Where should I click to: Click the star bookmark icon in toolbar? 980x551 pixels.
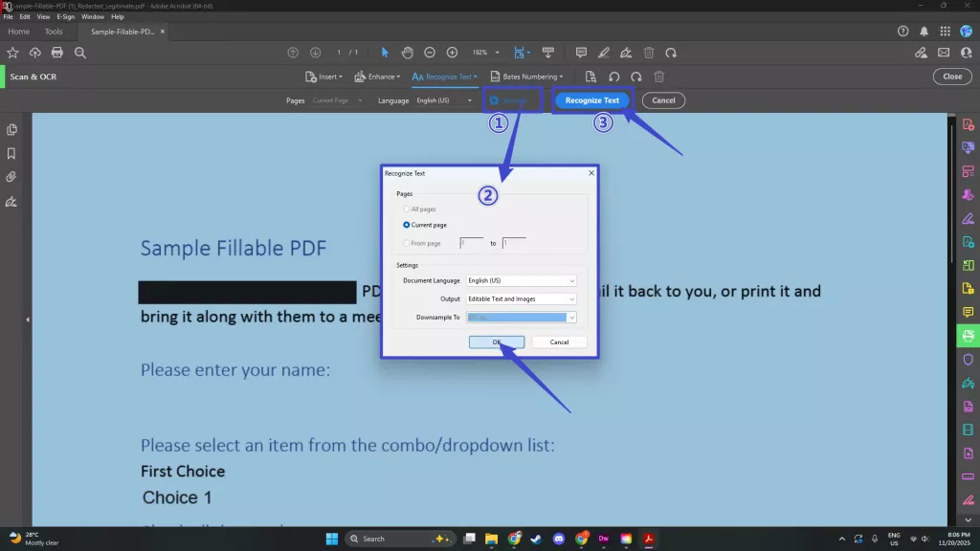click(12, 53)
